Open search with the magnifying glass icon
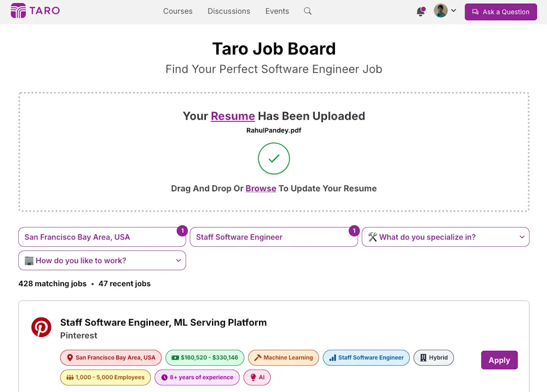 (308, 11)
